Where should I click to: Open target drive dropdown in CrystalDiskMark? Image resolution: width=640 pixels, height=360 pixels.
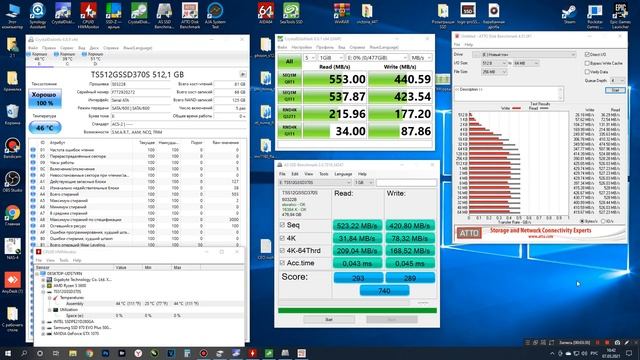pyautogui.click(x=376, y=58)
